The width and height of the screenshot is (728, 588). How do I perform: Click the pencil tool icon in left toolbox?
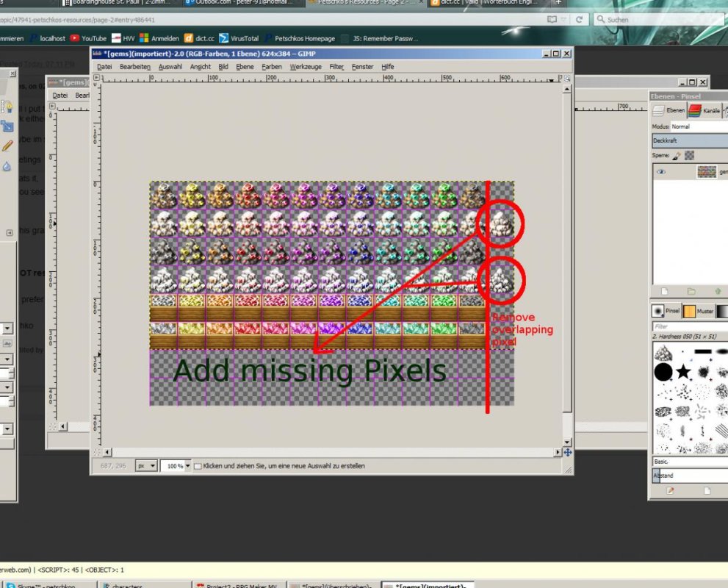(7, 146)
